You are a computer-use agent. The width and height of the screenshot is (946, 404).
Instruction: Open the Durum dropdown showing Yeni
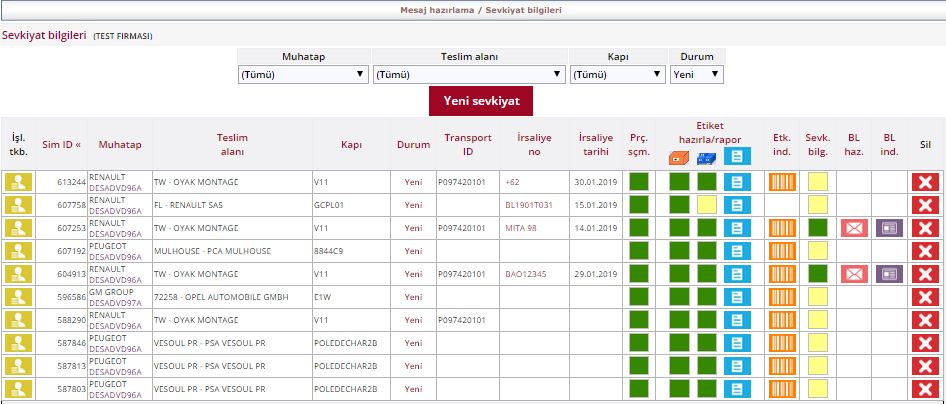point(696,74)
